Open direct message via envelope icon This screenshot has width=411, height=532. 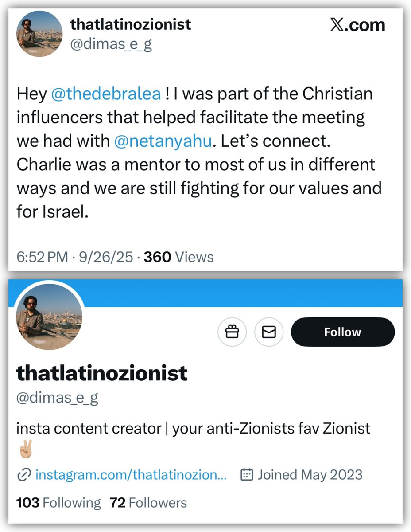click(269, 332)
